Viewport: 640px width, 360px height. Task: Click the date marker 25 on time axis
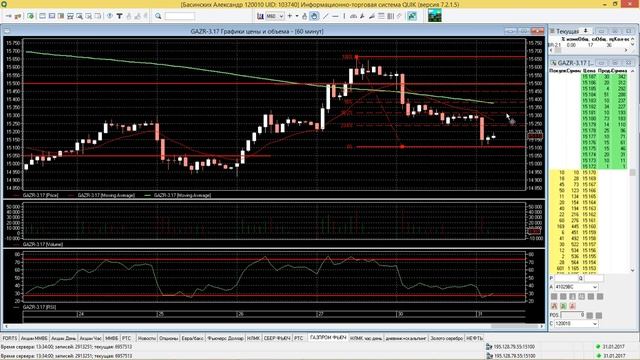click(160, 314)
